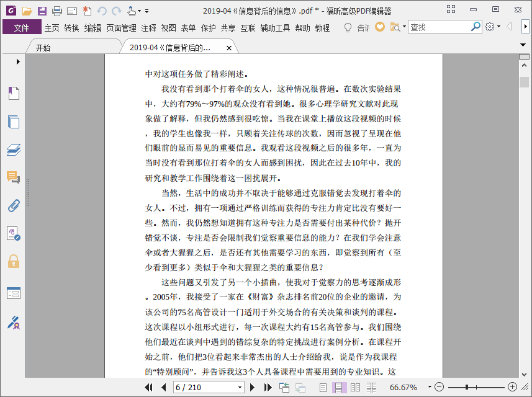Viewport: 532px width, 397px height.
Task: Select continuous page view mode
Action: 339,387
